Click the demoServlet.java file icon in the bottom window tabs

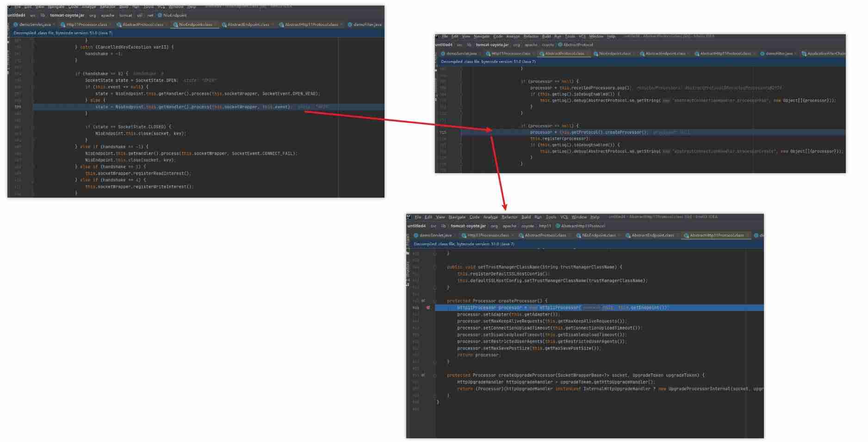click(416, 235)
